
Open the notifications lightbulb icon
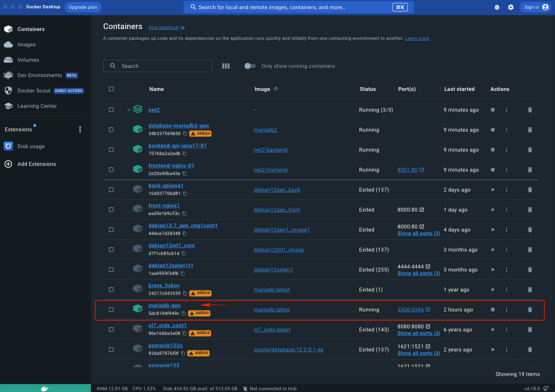[x=547, y=389]
